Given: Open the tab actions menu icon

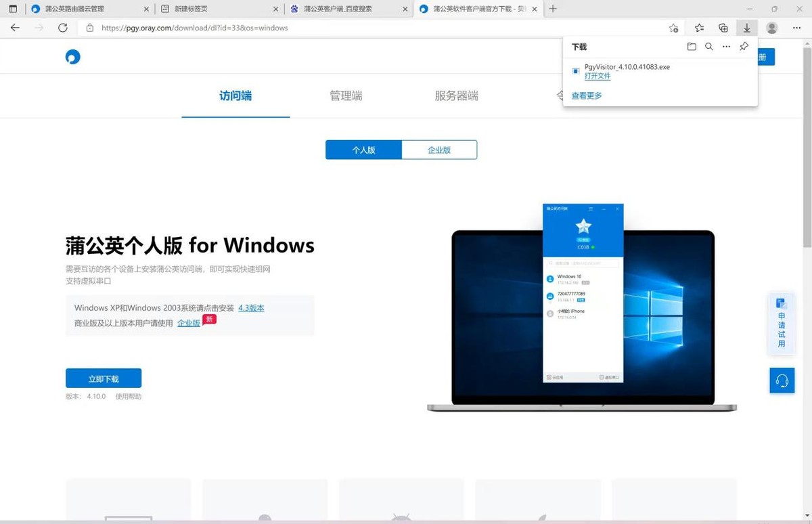Looking at the screenshot, I should tap(13, 9).
